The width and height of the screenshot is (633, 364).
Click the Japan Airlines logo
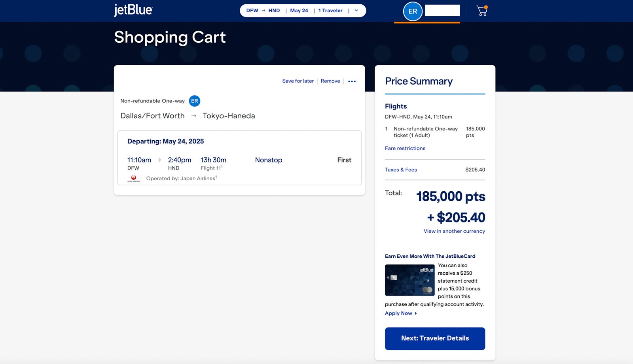tap(134, 179)
